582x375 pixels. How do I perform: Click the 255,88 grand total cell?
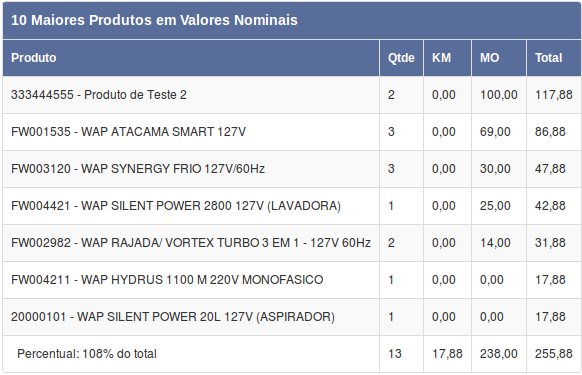click(x=553, y=354)
